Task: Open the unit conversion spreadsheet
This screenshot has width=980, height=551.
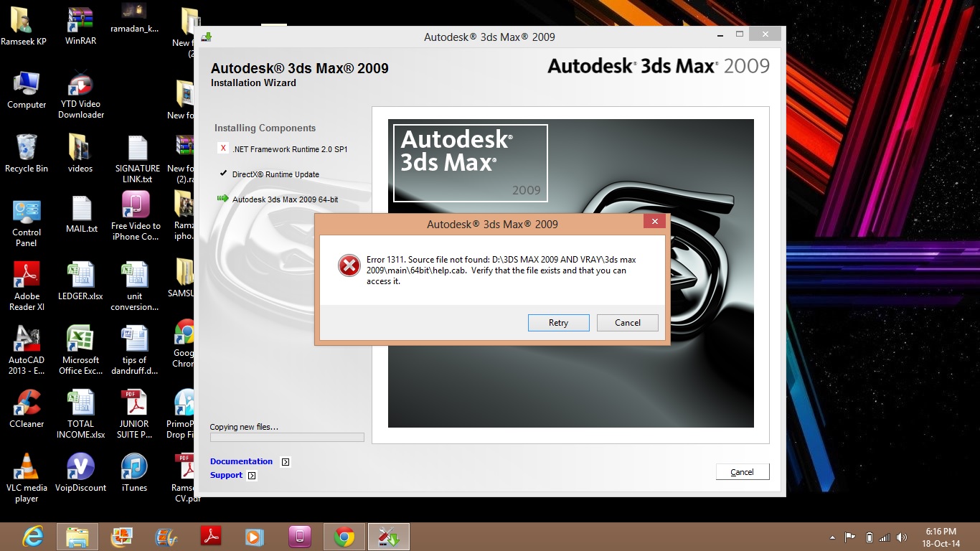Action: pos(135,286)
